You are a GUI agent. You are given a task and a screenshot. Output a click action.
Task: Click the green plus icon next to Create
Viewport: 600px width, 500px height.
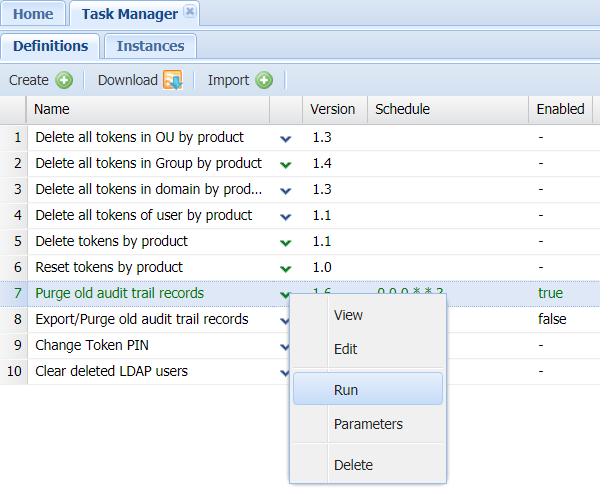(x=64, y=81)
